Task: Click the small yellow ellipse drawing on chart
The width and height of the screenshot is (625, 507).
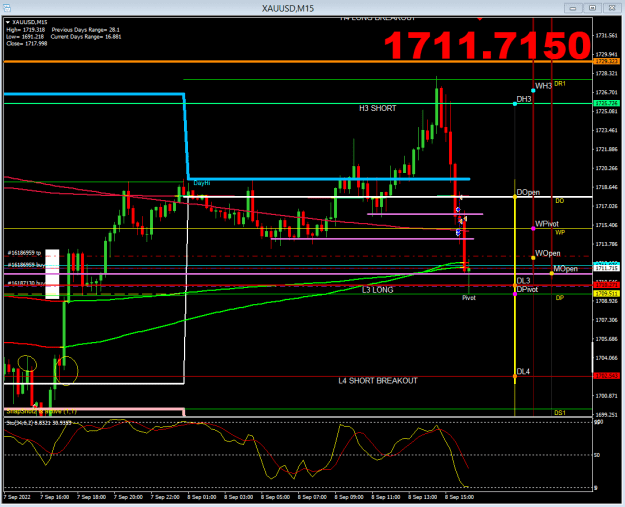Action: click(x=28, y=363)
